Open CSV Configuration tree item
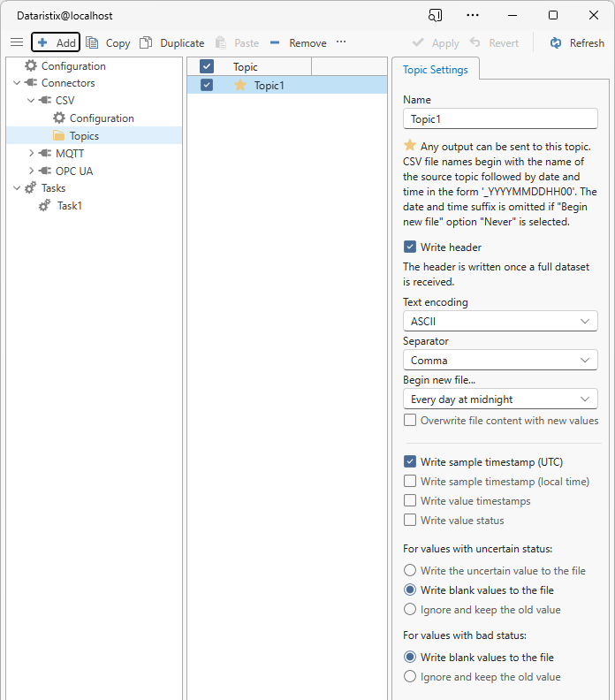This screenshot has height=700, width=615. [101, 118]
